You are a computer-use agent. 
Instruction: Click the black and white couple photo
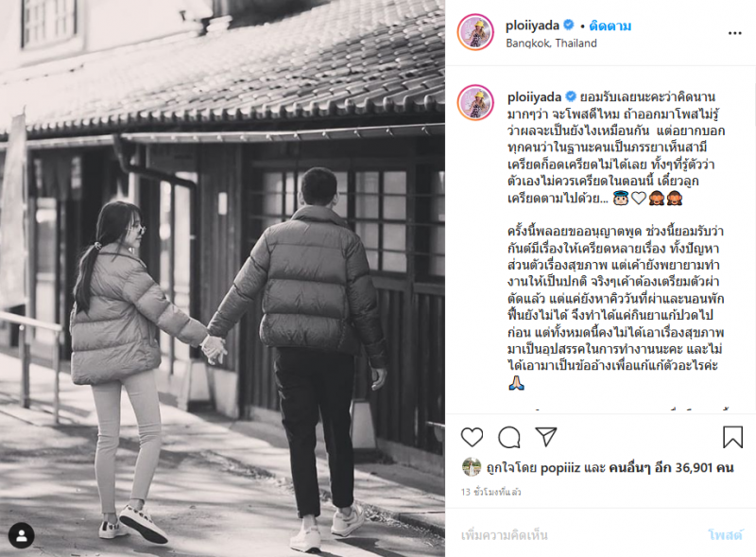point(222,278)
